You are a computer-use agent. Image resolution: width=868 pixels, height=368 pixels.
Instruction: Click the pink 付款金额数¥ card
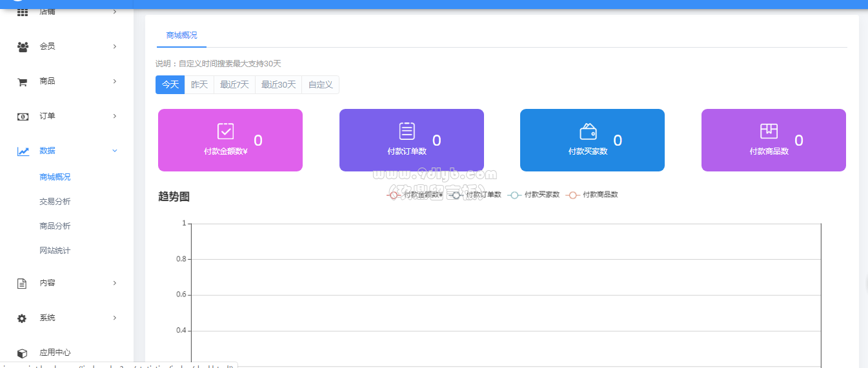click(230, 140)
